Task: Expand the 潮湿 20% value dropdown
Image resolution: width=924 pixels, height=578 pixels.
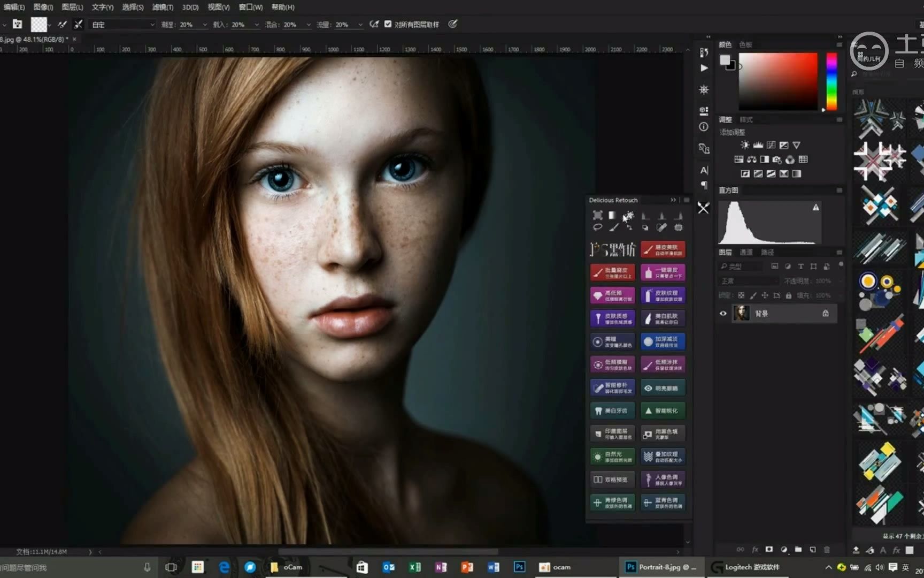Action: click(205, 25)
